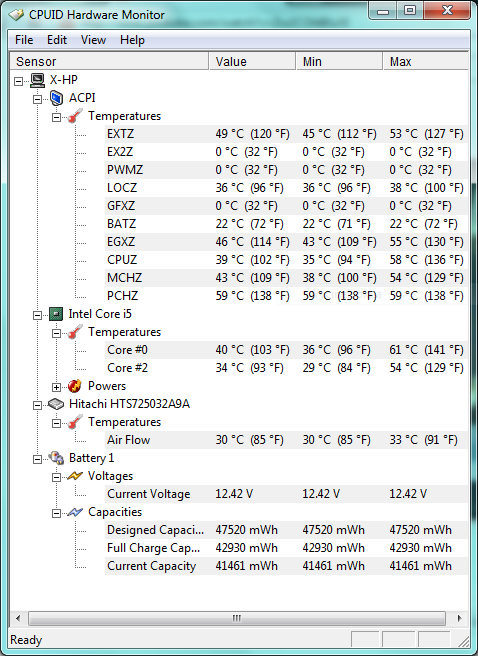Click horizontal scrollbar right arrow
The width and height of the screenshot is (478, 656).
460,618
